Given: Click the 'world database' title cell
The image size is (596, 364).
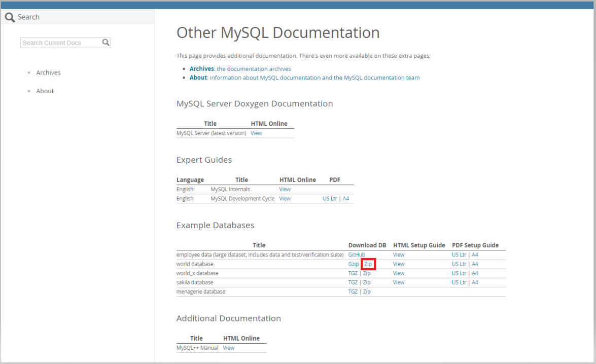Looking at the screenshot, I should (x=195, y=264).
